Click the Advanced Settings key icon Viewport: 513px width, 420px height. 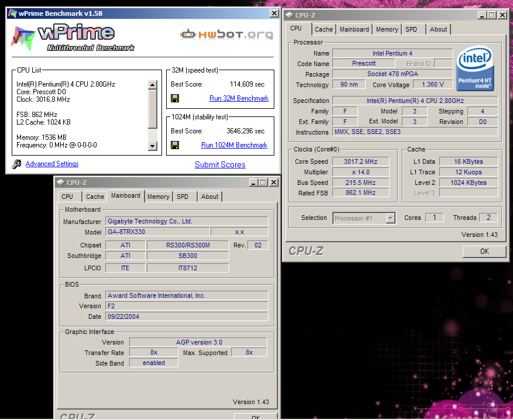coord(16,164)
